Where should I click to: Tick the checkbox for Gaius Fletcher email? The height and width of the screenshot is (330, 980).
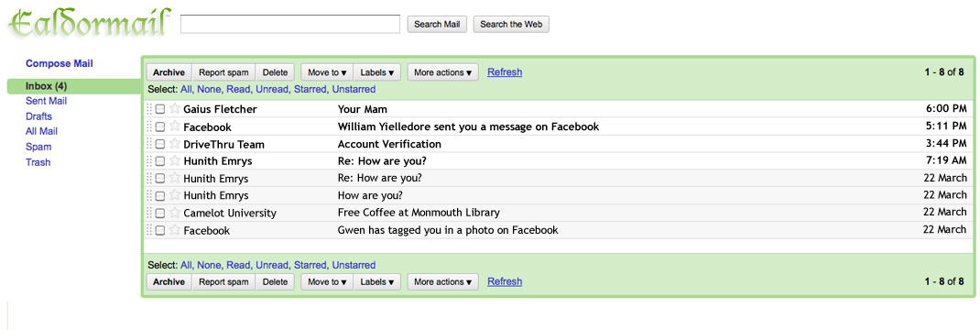pyautogui.click(x=160, y=109)
